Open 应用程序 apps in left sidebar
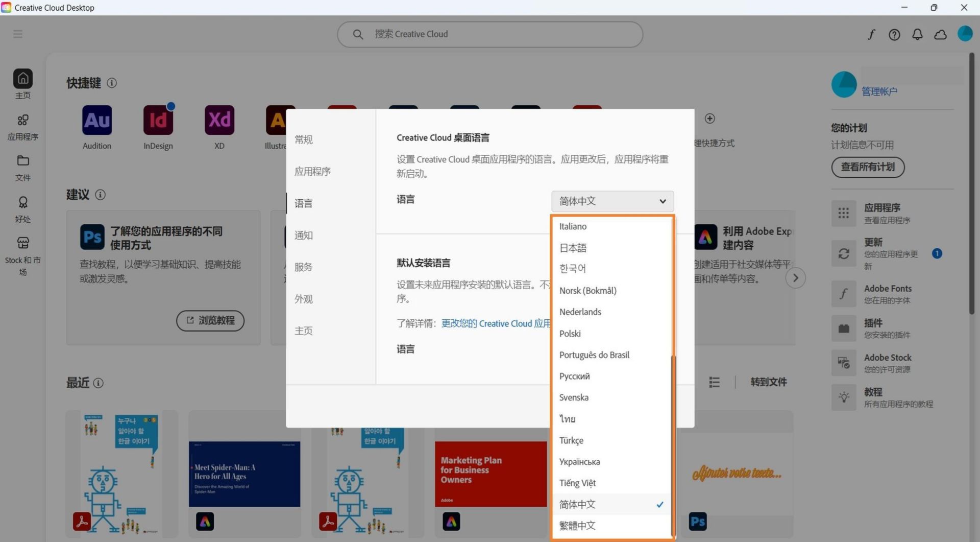 (x=22, y=127)
